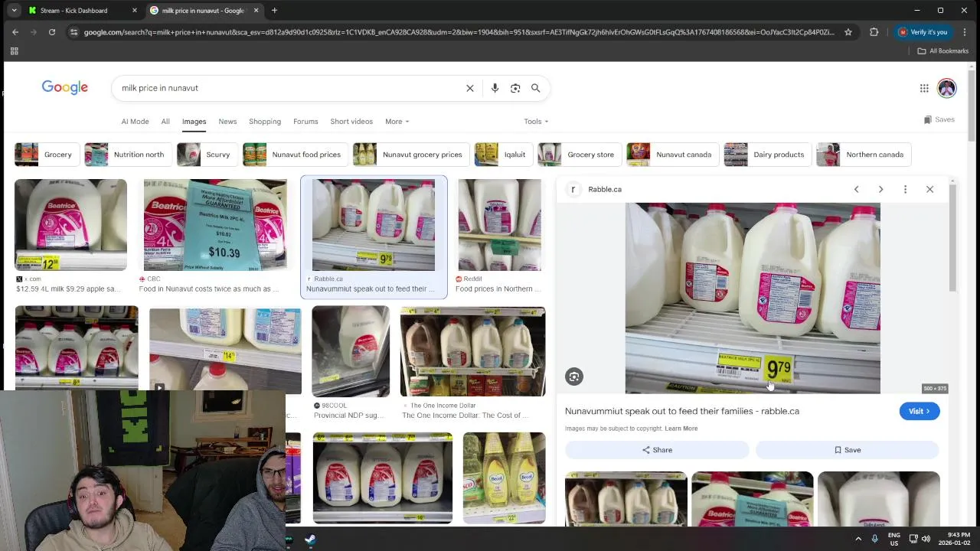Screen dimensions: 980x551
Task: Go to next image in preview panel
Action: coord(880,189)
